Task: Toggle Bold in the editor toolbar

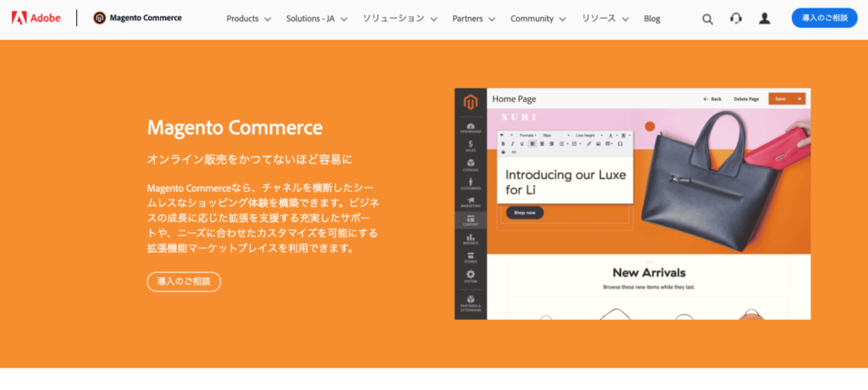Action: (x=503, y=143)
